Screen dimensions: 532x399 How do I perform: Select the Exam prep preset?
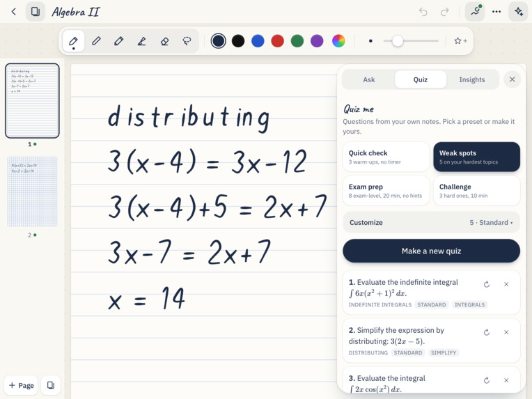pyautogui.click(x=386, y=191)
